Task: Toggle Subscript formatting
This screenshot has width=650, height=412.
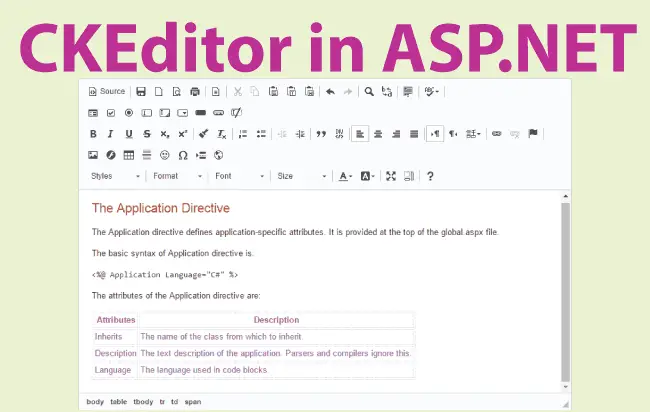Action: [165, 134]
